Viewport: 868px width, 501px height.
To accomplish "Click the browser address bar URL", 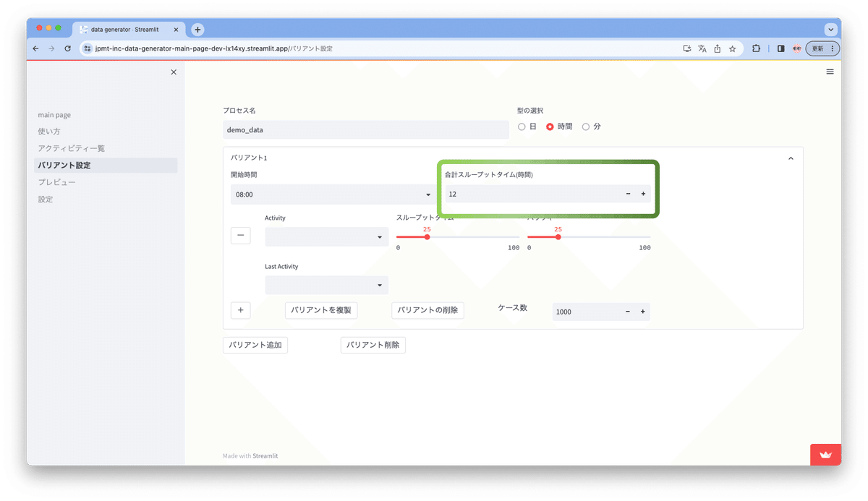I will (x=214, y=48).
